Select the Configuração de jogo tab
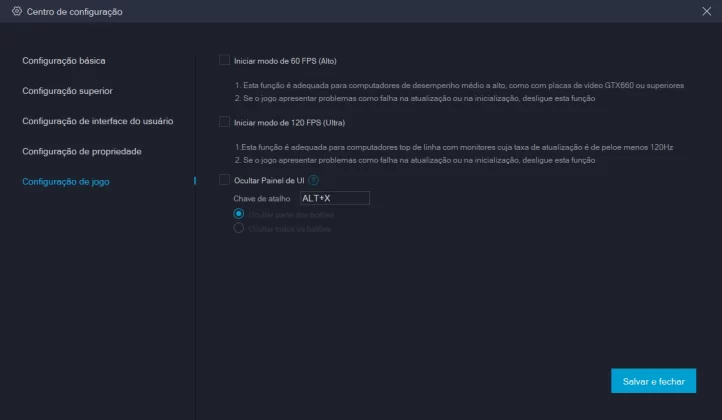722x420 pixels. point(66,181)
